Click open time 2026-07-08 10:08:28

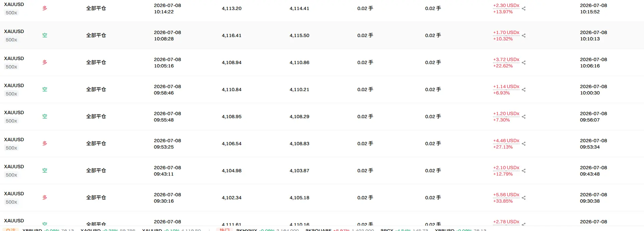(167, 36)
